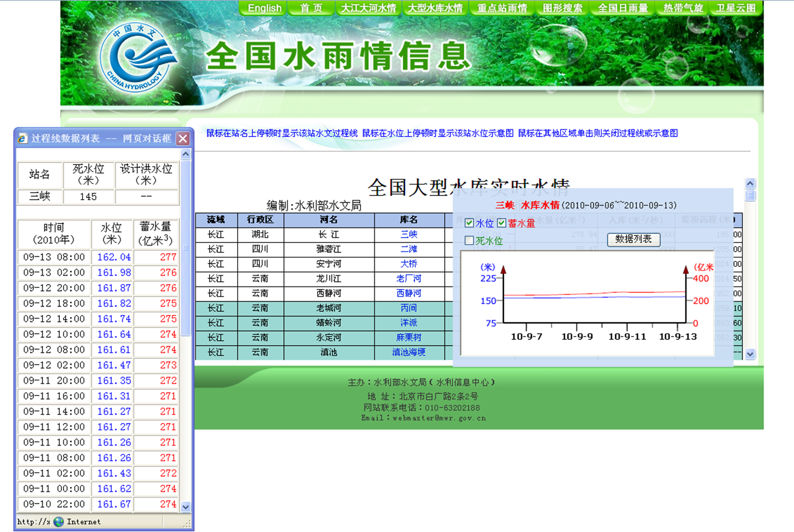Click the Internet zone globe icon
This screenshot has height=532, width=794.
pos(59,522)
